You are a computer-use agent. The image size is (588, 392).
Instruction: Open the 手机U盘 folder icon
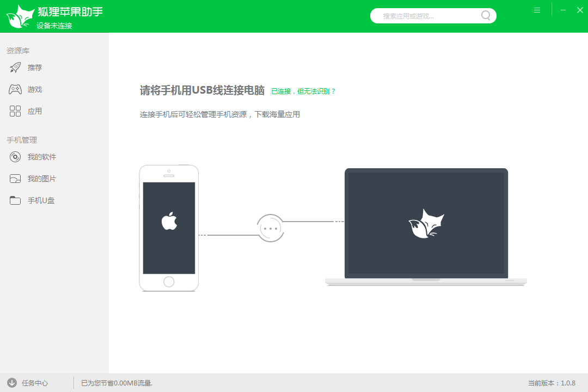pyautogui.click(x=15, y=200)
